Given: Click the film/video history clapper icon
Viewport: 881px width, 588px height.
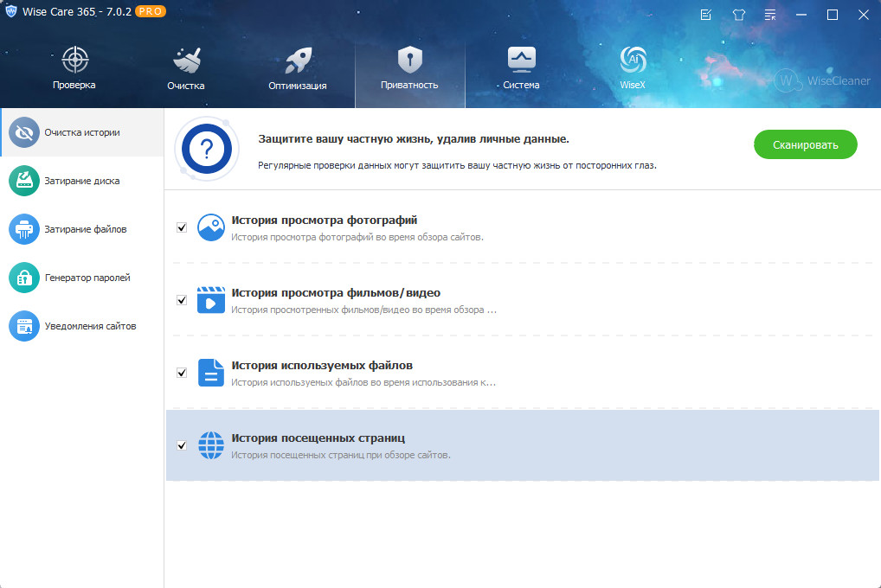Looking at the screenshot, I should [211, 300].
